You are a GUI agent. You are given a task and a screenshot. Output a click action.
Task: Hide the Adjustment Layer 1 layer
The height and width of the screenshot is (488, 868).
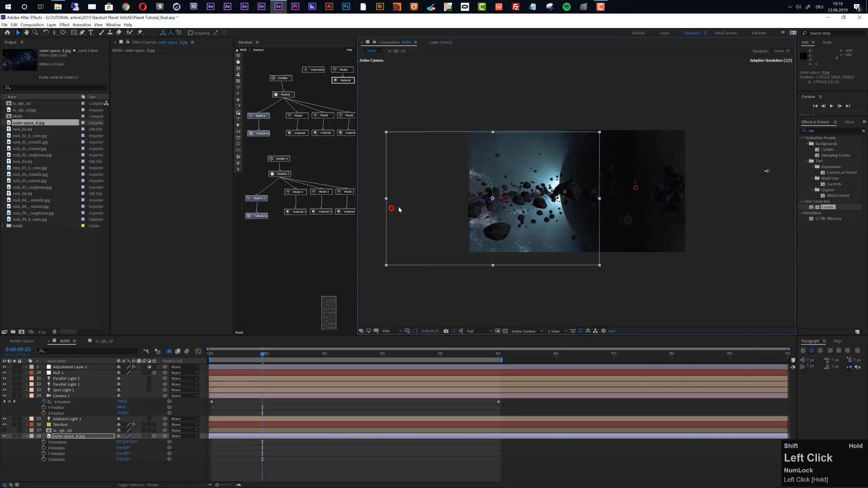click(5, 367)
